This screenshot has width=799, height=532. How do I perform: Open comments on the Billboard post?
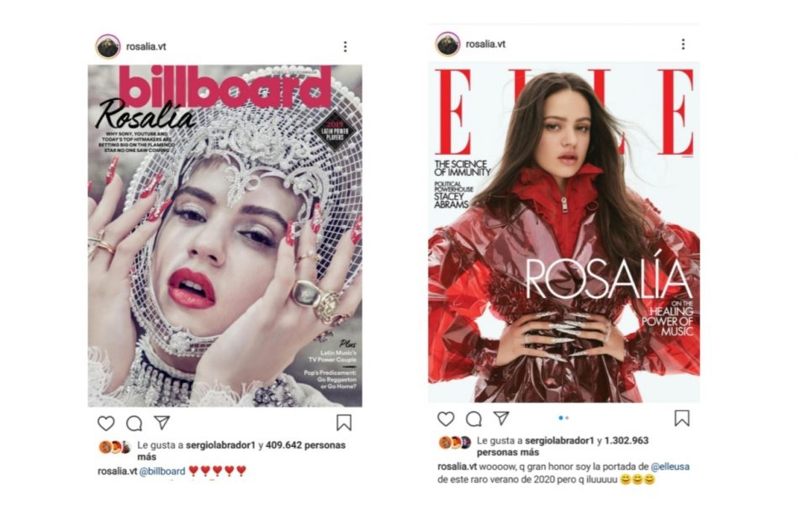(x=134, y=423)
